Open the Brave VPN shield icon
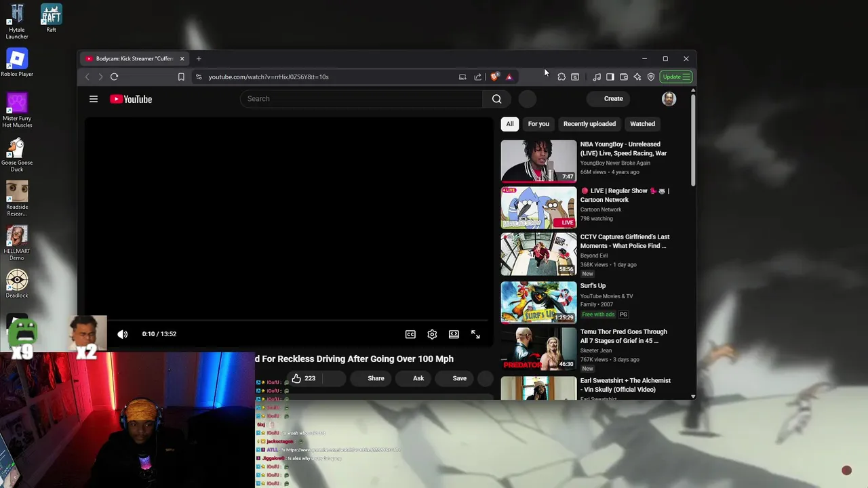868x488 pixels. 651,77
